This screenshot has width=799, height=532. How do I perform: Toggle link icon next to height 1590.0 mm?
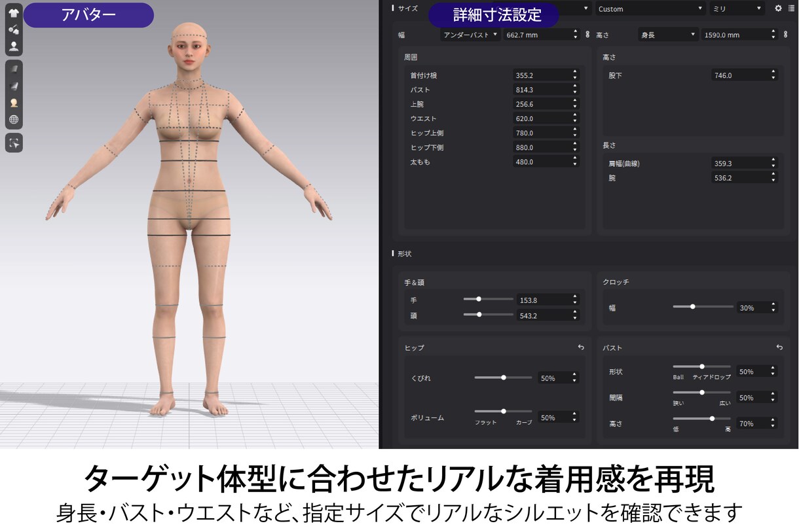pos(786,34)
